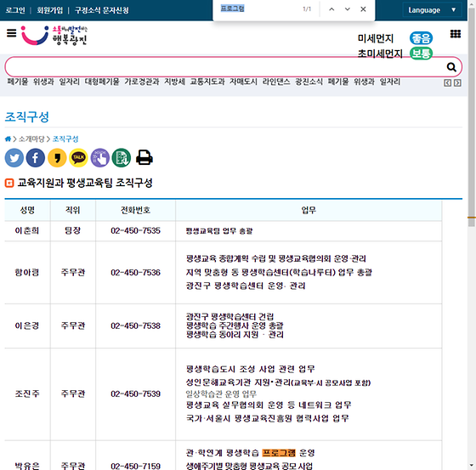Click the 업무 column header
This screenshot has height=470, width=476.
pyautogui.click(x=309, y=210)
